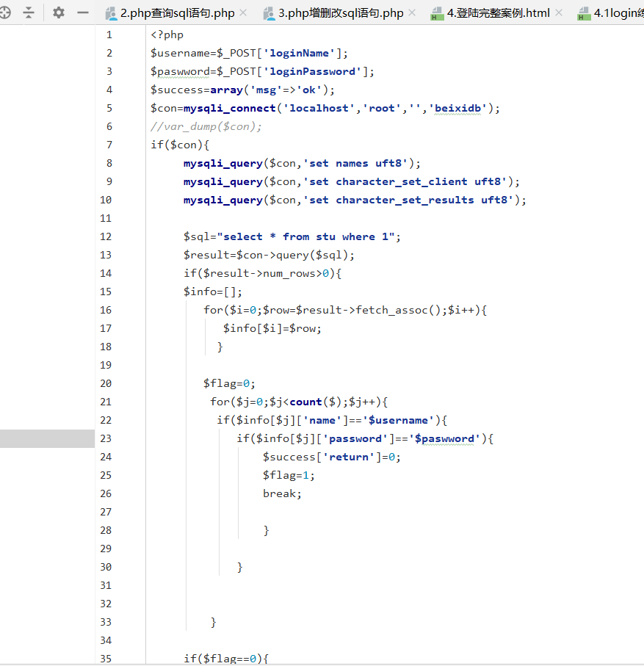Click the 'localhost' string
Screen dimensions: 644x666
click(319, 109)
